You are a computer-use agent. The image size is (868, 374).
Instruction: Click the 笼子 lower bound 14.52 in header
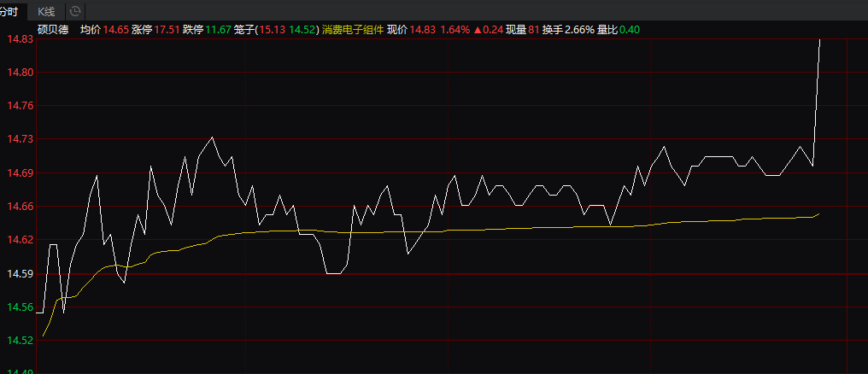[x=302, y=30]
